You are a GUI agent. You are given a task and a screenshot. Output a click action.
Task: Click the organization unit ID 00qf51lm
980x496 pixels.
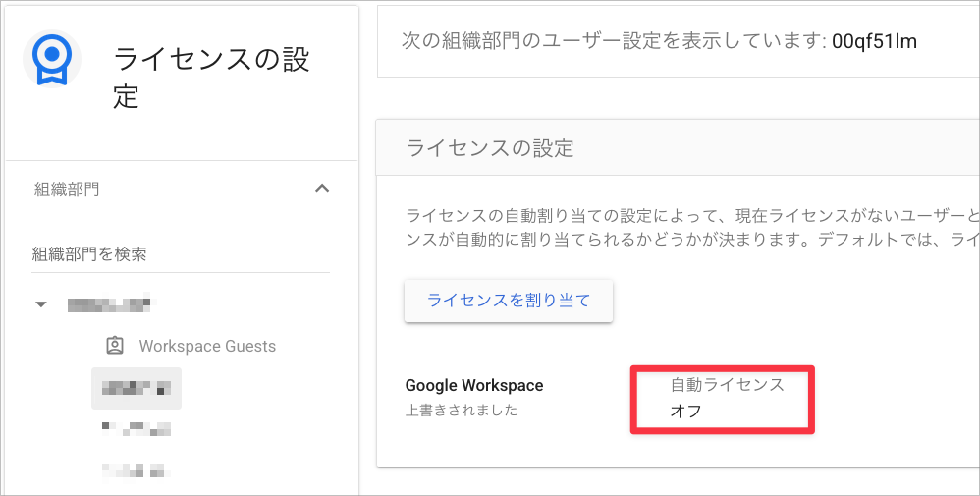click(x=874, y=42)
